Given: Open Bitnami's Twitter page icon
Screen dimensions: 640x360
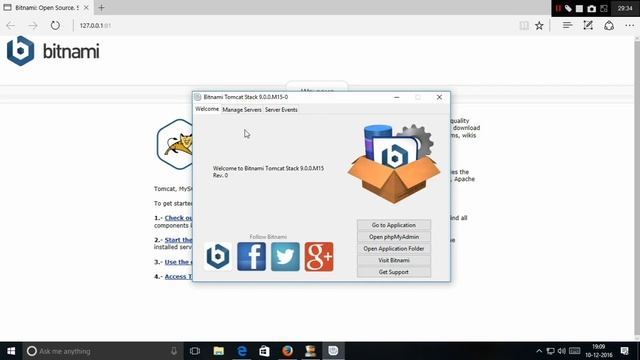Looking at the screenshot, I should [285, 256].
